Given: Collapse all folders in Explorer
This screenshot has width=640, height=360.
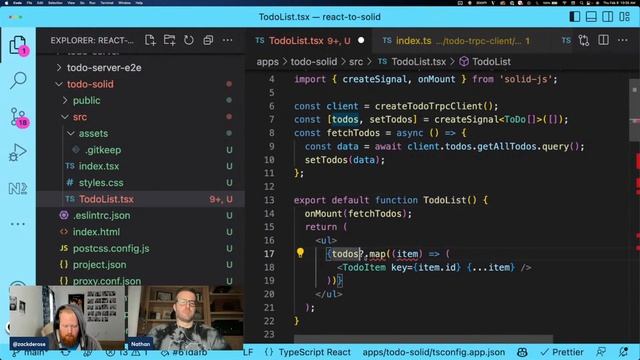Looking at the screenshot, I should click(x=208, y=40).
